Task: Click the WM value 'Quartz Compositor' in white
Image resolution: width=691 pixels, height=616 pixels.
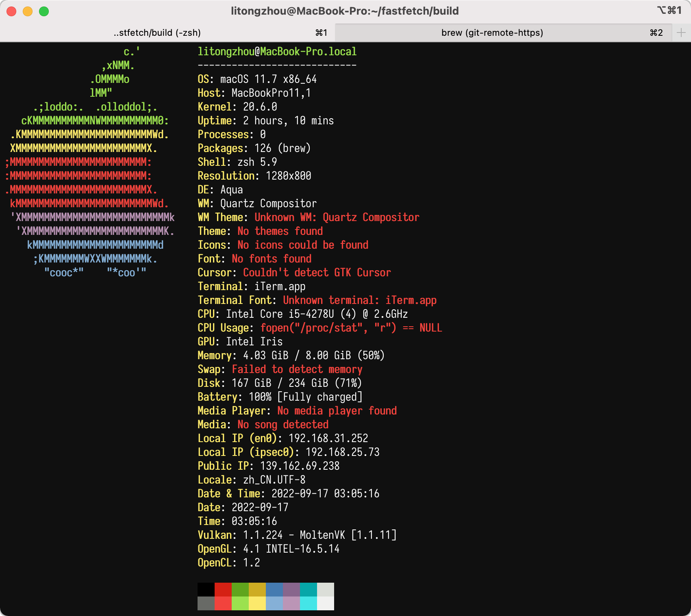Action: click(x=269, y=204)
